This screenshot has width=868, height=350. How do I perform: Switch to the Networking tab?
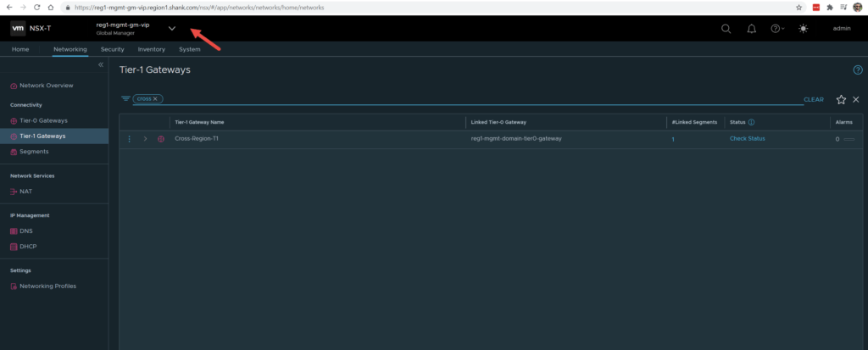pos(70,49)
